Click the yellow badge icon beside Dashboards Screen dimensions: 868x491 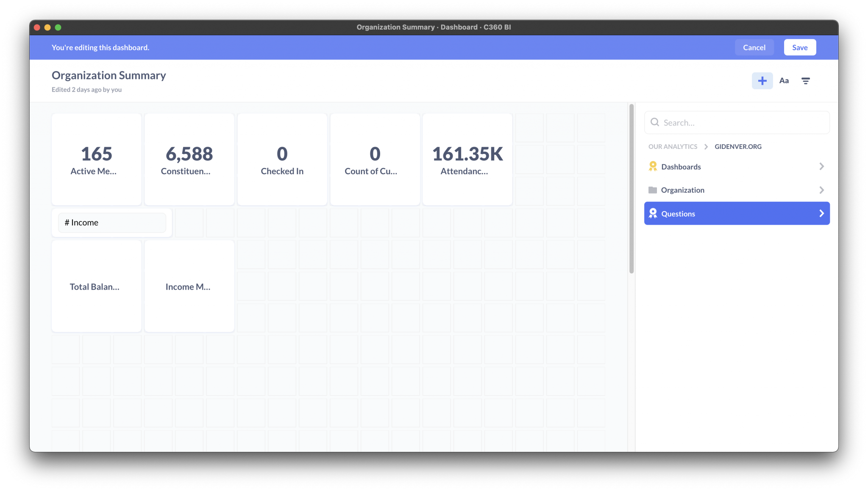pyautogui.click(x=652, y=166)
